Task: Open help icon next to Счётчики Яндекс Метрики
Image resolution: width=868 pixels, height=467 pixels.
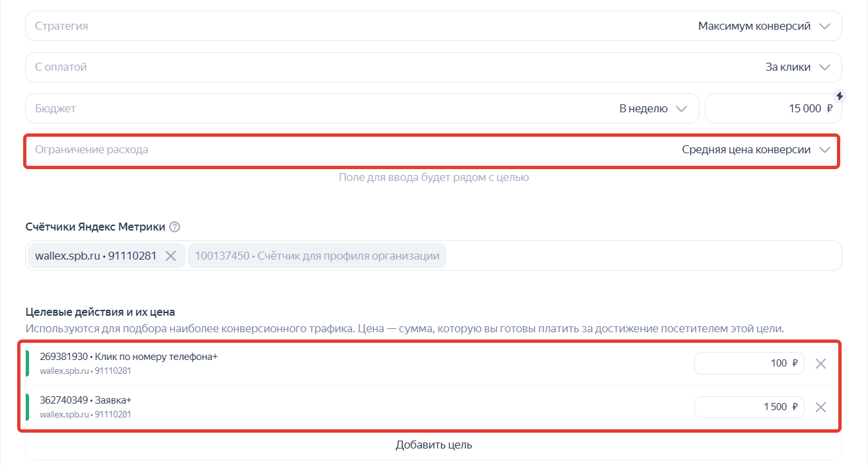Action: [174, 227]
